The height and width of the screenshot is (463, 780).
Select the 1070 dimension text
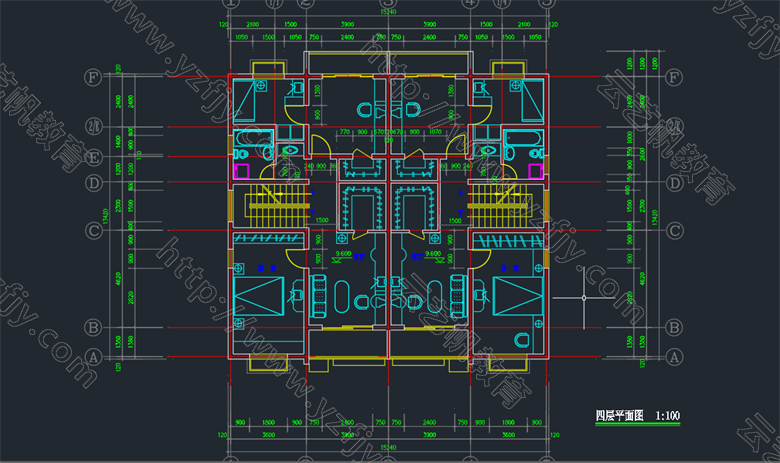(435, 132)
